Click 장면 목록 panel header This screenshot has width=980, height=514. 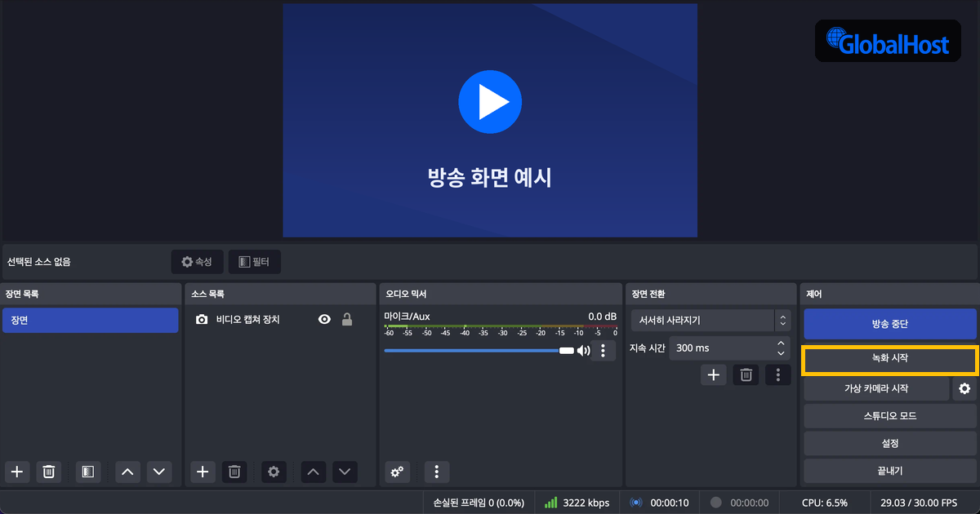pyautogui.click(x=91, y=294)
